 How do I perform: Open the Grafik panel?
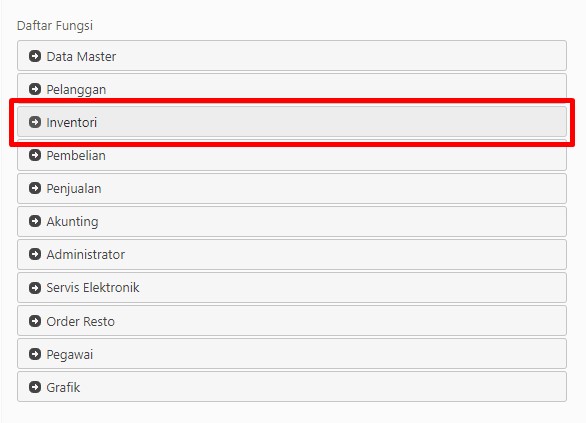292,387
